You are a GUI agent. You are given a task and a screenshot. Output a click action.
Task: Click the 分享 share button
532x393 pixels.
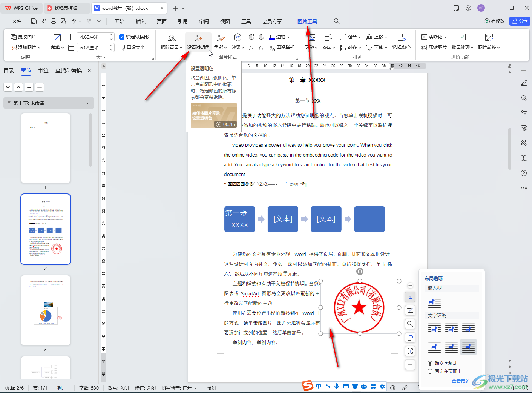pos(520,21)
